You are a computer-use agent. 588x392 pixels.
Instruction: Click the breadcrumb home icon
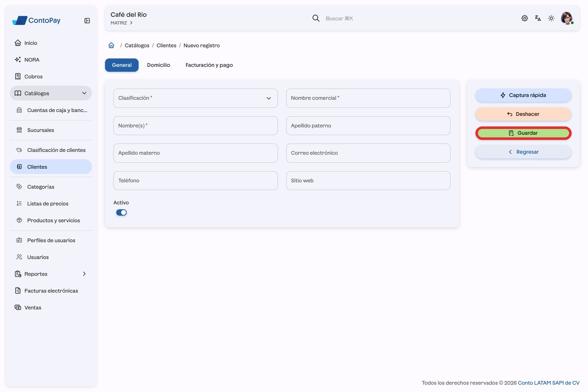coord(111,45)
